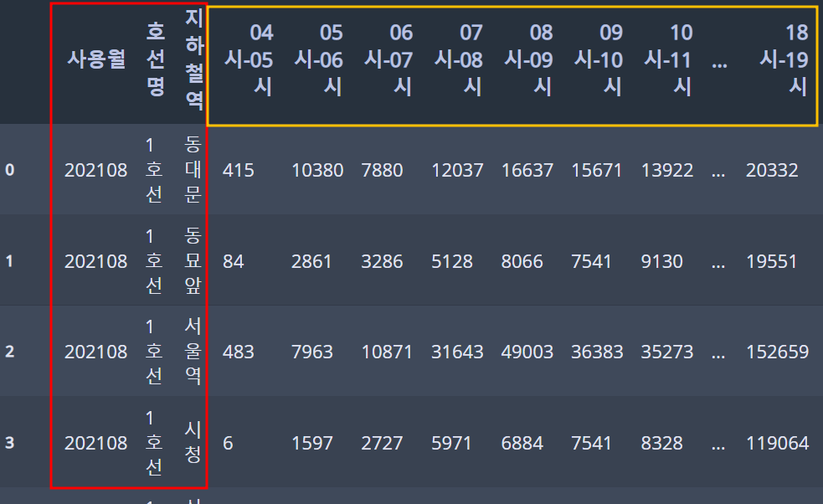This screenshot has width=823, height=504.
Task: Choose the cell with 5971
Action: tap(451, 443)
